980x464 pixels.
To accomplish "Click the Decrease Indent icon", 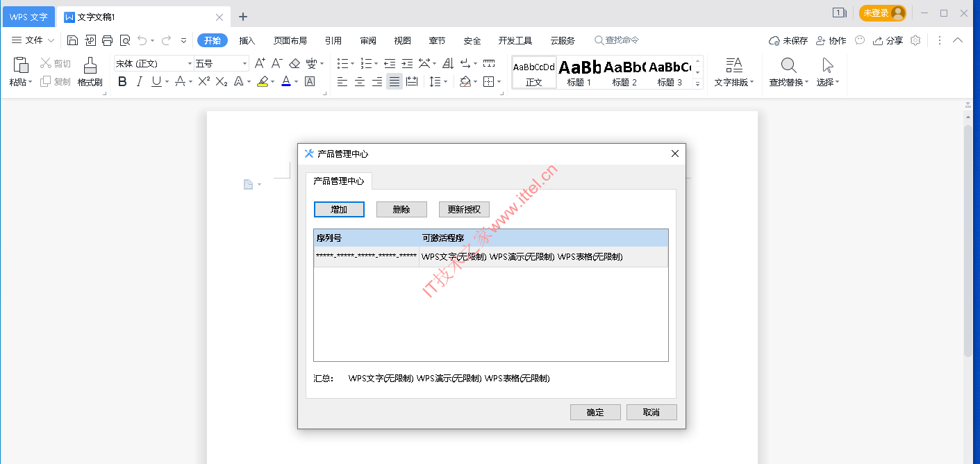I will tap(390, 63).
